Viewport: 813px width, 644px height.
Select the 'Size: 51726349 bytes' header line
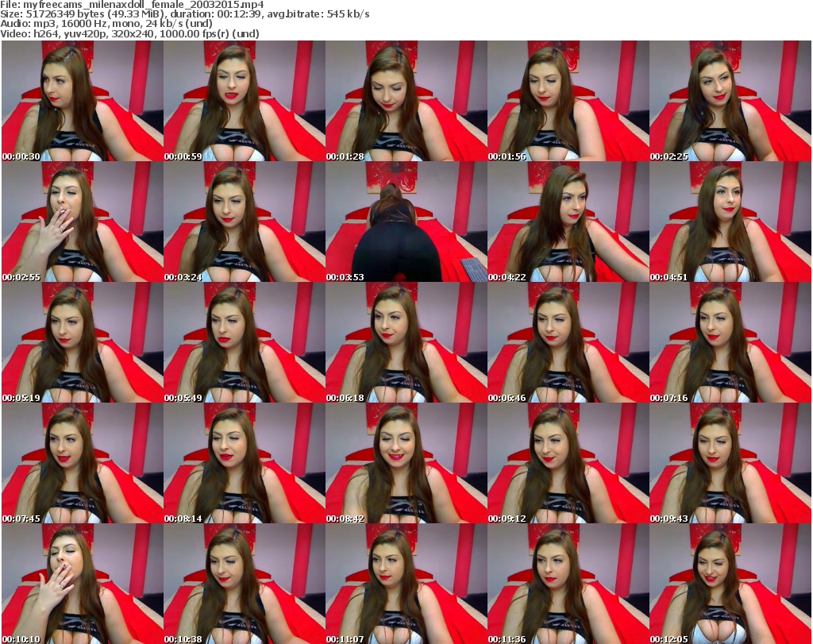tap(184, 14)
